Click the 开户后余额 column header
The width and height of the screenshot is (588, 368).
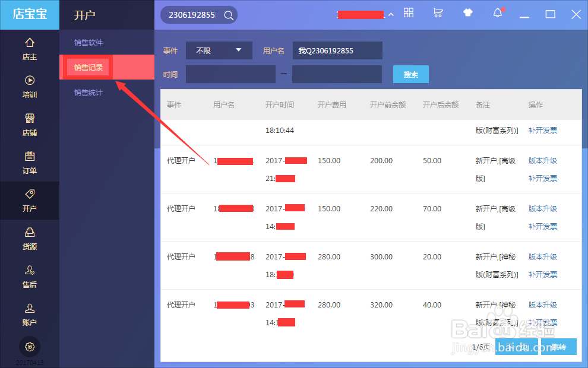(441, 105)
